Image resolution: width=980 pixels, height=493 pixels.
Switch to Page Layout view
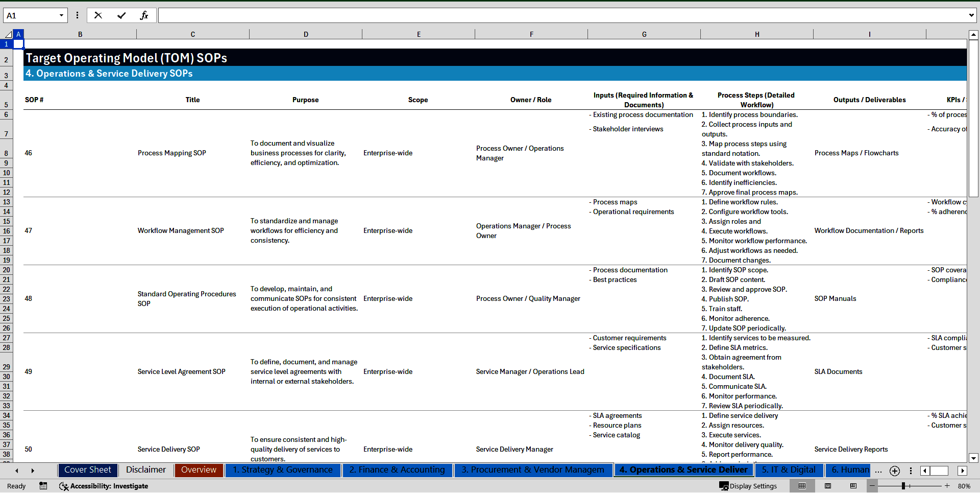828,486
